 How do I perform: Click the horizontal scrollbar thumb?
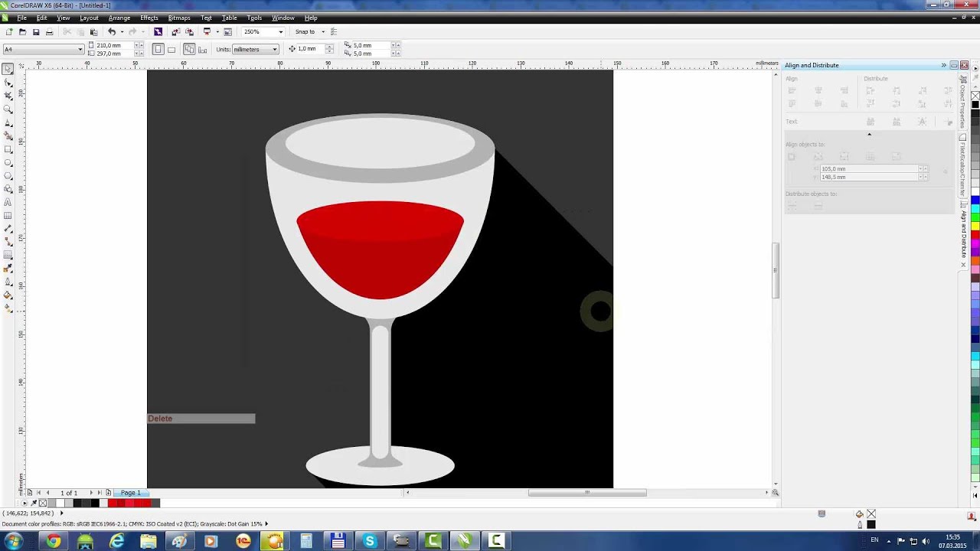587,493
